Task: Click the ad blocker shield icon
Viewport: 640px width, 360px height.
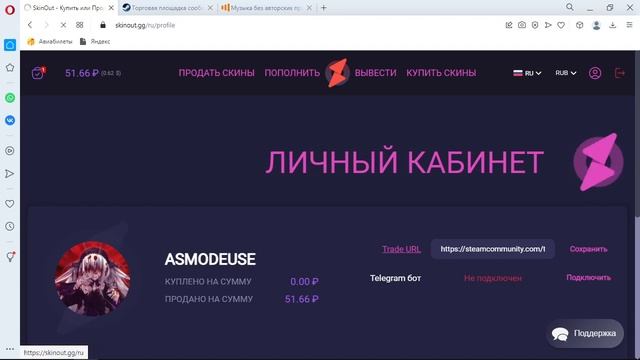Action: (x=535, y=25)
